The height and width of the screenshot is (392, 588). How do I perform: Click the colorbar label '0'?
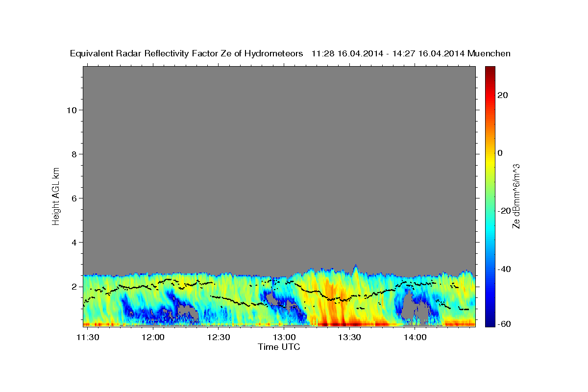point(500,153)
